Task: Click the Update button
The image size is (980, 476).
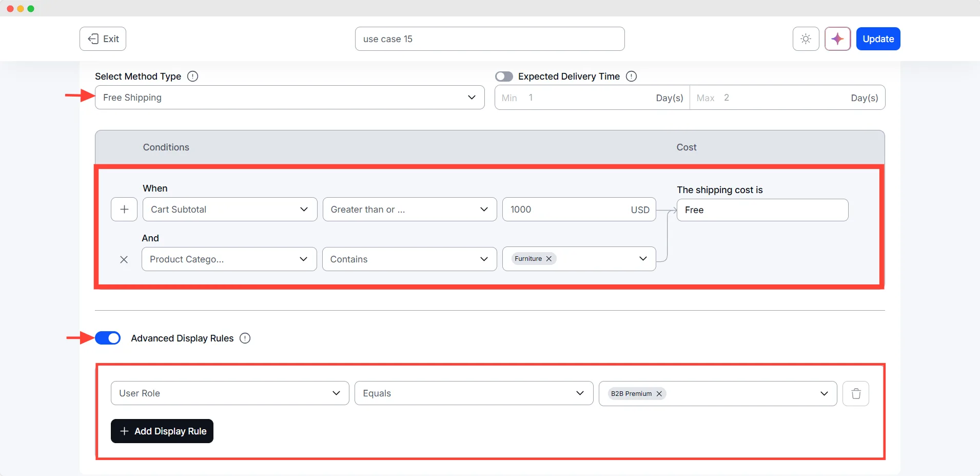Action: (x=878, y=39)
